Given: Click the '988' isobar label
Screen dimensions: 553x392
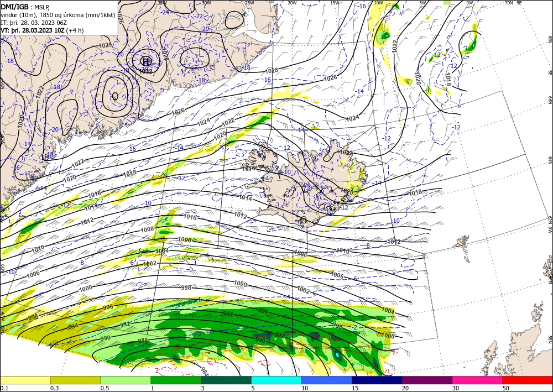Looking at the screenshot, I should pos(143,341).
